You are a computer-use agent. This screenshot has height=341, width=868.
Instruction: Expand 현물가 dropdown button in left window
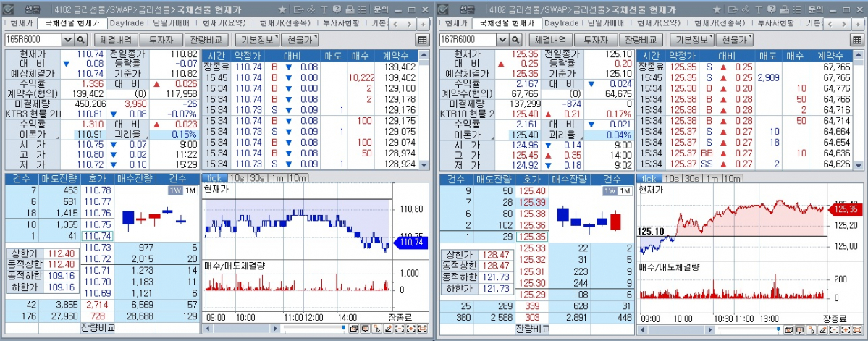click(300, 39)
